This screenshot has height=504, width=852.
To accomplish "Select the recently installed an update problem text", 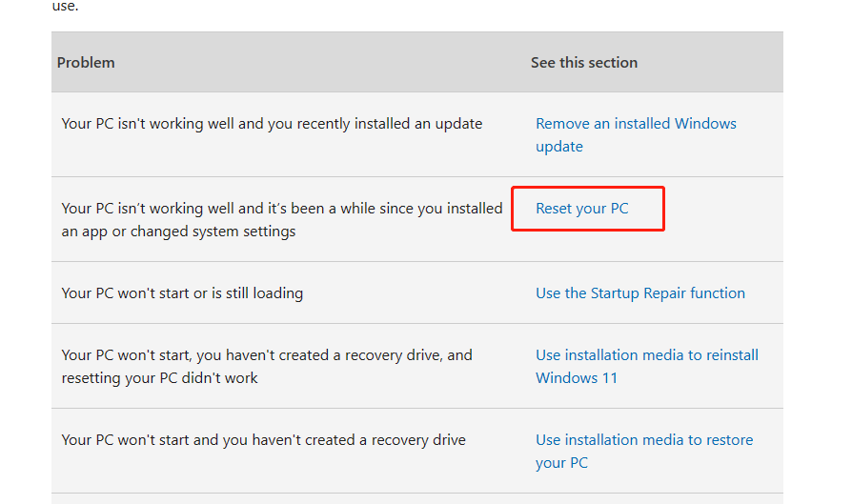I will point(272,124).
